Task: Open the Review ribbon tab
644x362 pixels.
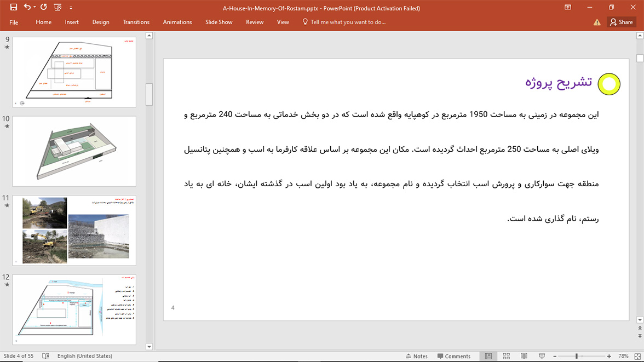Action: coord(255,22)
